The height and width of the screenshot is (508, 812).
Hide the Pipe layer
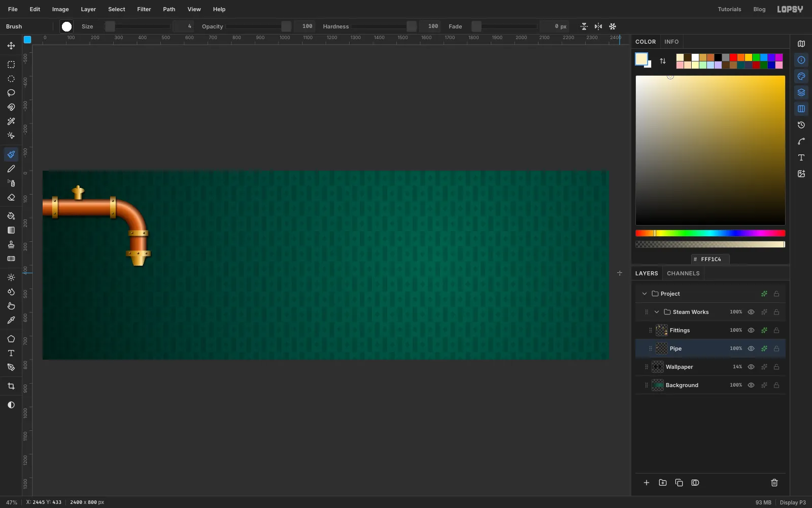(751, 348)
